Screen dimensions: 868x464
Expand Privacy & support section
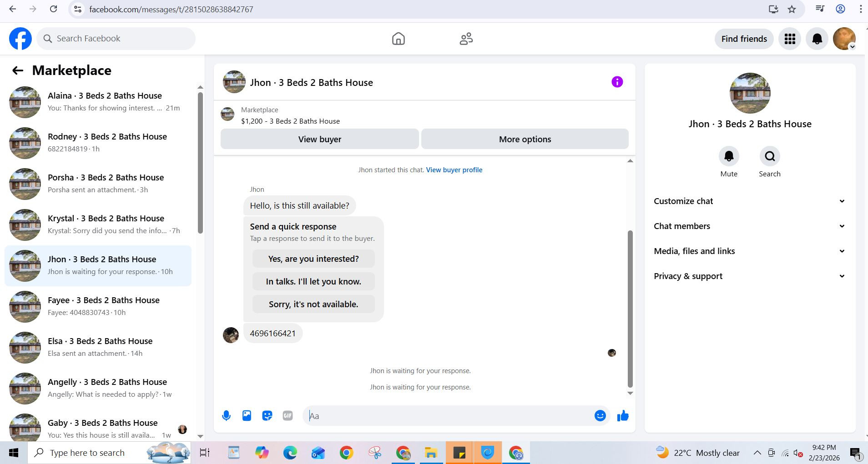(749, 276)
